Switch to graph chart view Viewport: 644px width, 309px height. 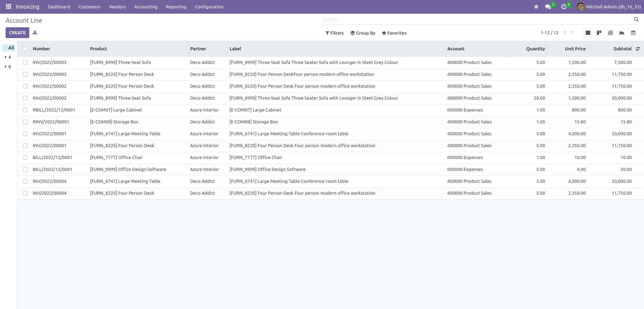coord(622,33)
